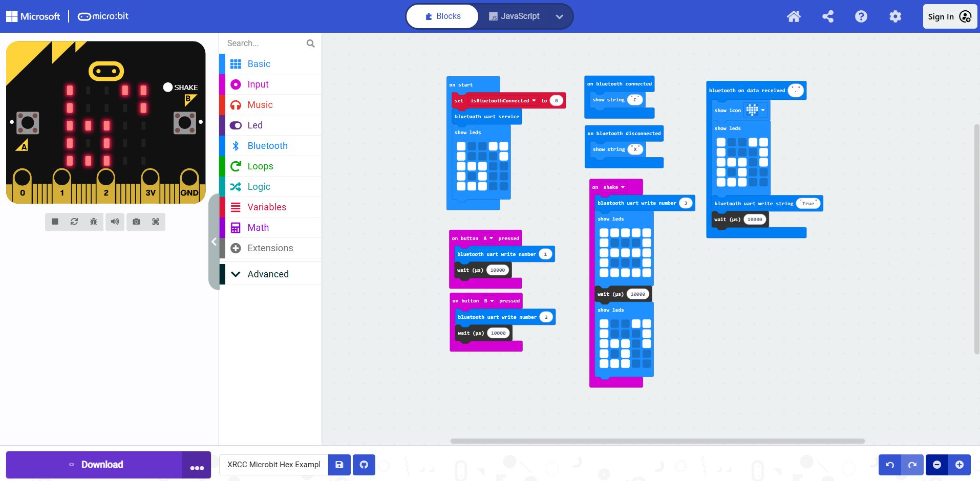Switch to JavaScript editor tab
980x481 pixels.
pyautogui.click(x=514, y=16)
